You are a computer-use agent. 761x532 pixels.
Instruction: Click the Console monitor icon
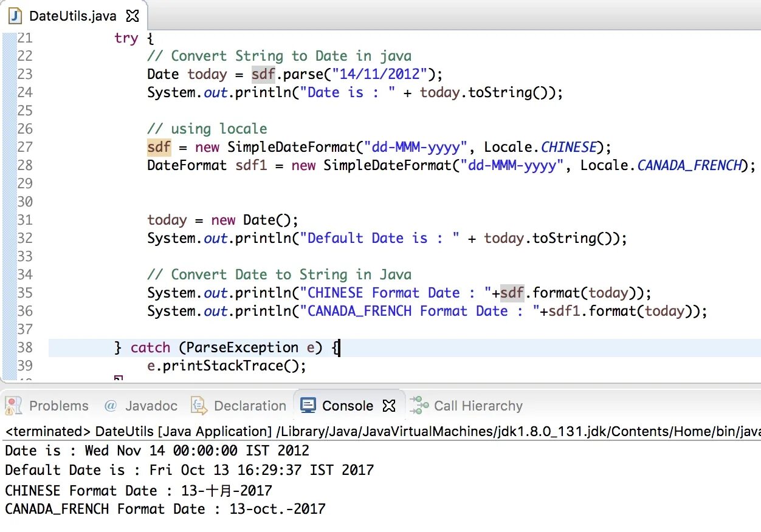click(308, 406)
